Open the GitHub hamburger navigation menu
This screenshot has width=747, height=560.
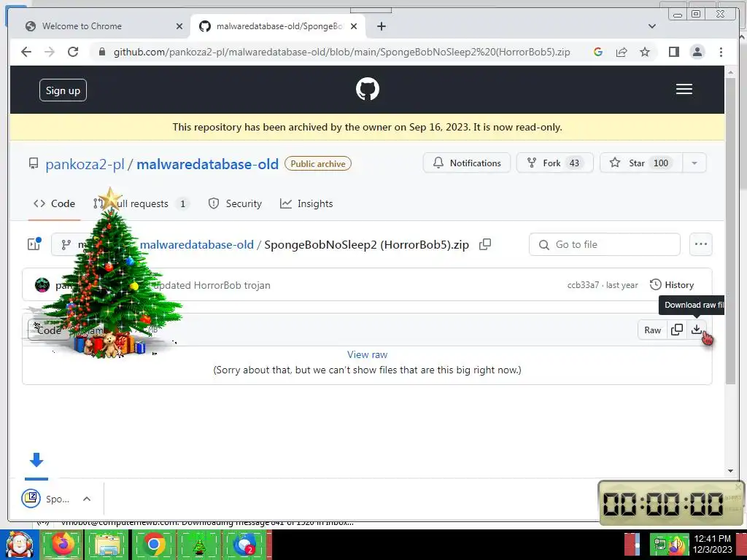(x=684, y=89)
